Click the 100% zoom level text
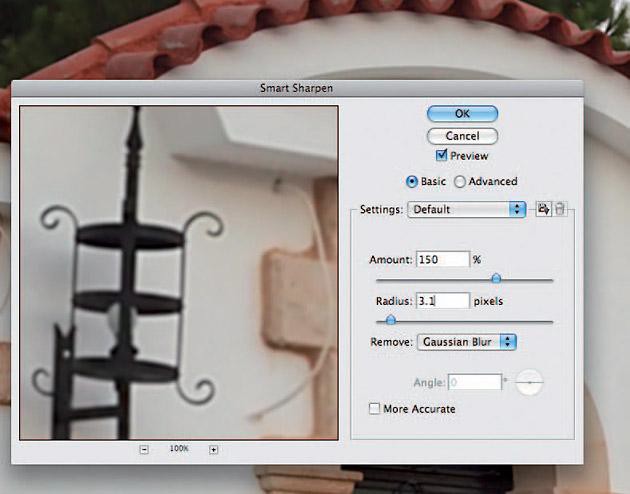630x494 pixels. [x=179, y=448]
